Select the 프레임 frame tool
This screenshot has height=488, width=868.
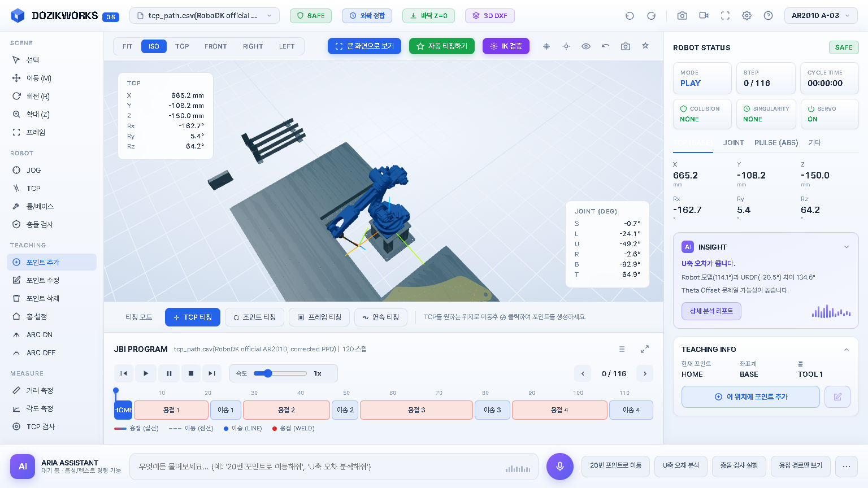coord(51,132)
